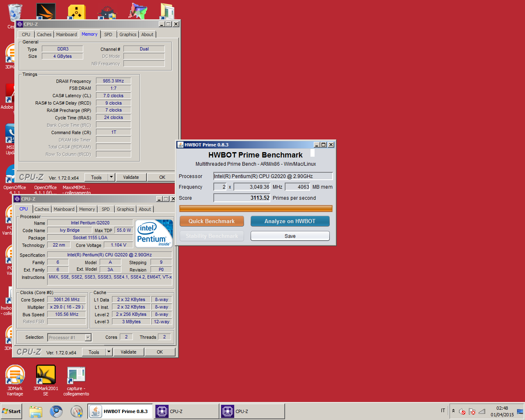Open the 3DMark Vantage desktop shortcut
Image resolution: width=525 pixels, height=420 pixels.
click(x=15, y=380)
